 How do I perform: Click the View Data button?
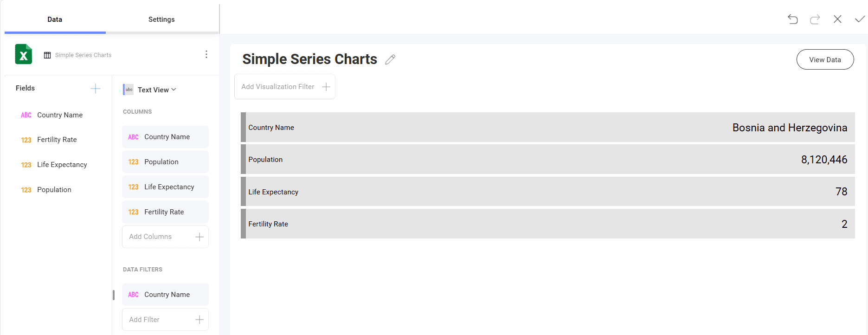(825, 59)
